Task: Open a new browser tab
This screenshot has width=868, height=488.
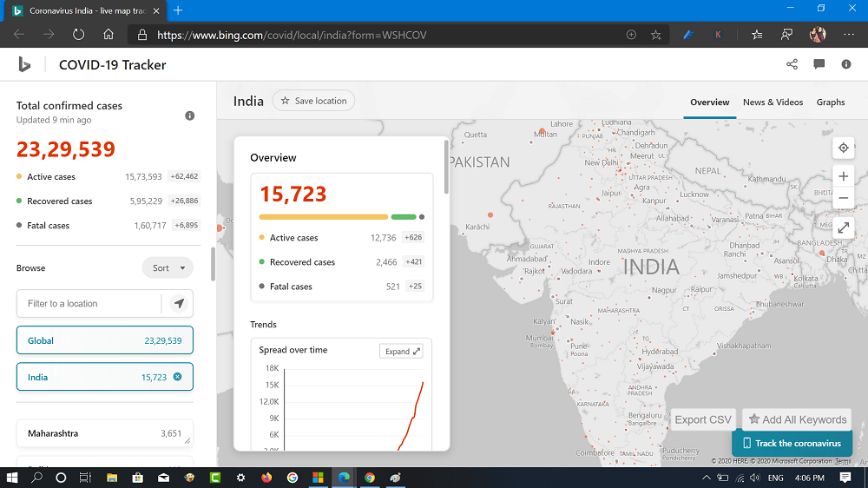Action: coord(178,10)
